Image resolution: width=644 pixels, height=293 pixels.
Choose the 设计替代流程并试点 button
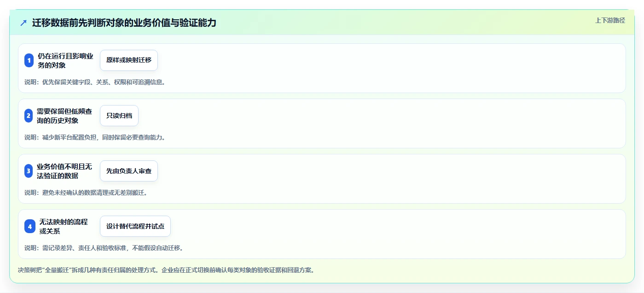(x=135, y=226)
